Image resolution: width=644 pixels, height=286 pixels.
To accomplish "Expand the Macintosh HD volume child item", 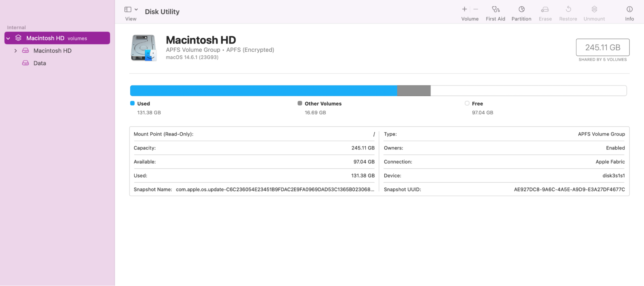I will pyautogui.click(x=15, y=51).
